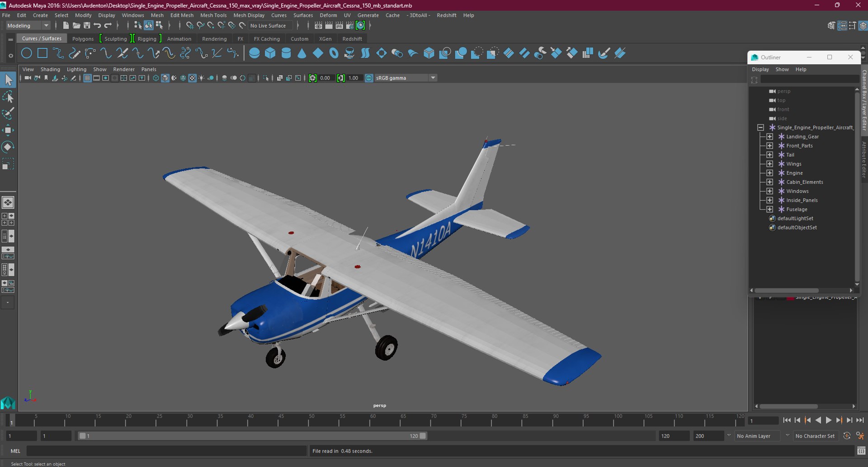Select the NURBS circle shelf icon
Viewport: 868px width, 467px height.
(27, 53)
